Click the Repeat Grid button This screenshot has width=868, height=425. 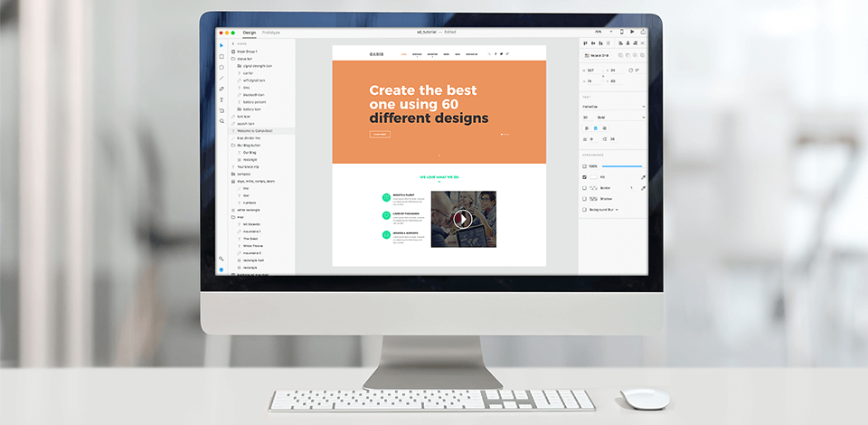tap(596, 55)
